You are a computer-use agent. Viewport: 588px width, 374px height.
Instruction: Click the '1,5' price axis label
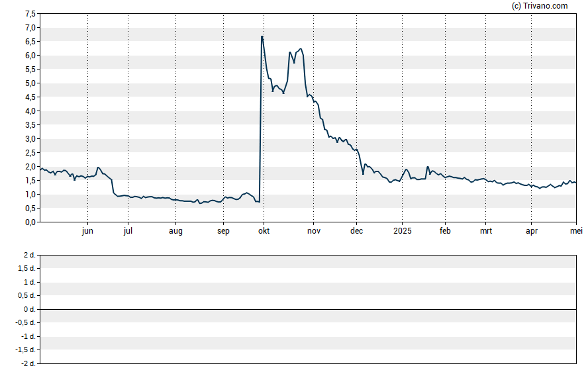[30, 181]
